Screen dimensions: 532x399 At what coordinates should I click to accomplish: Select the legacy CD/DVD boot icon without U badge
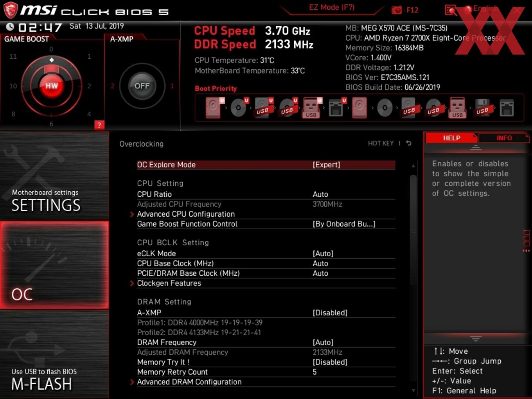pos(385,108)
